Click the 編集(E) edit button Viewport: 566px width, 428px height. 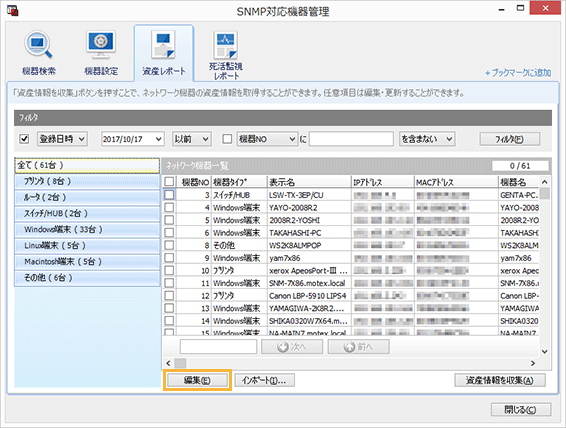point(197,380)
